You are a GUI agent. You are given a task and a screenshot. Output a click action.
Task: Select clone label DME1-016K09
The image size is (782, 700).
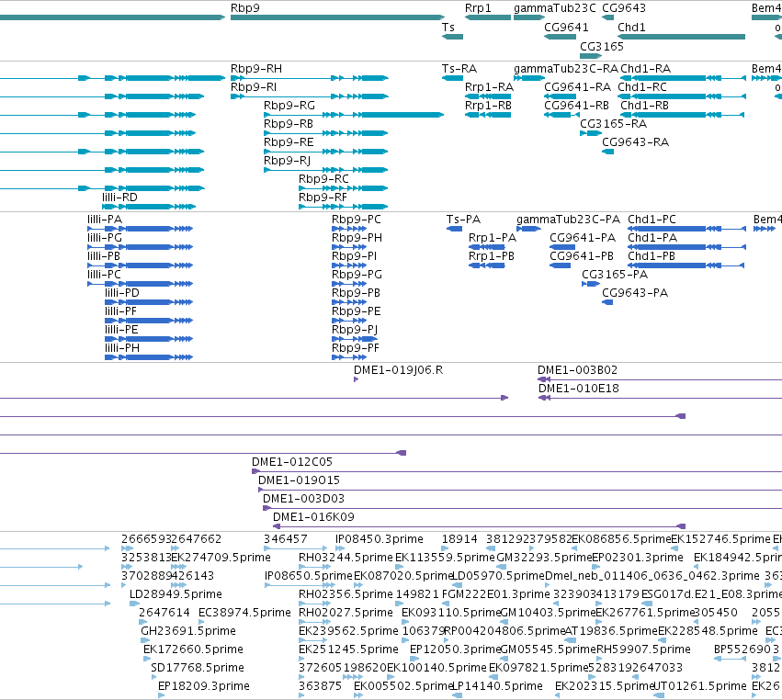click(313, 517)
